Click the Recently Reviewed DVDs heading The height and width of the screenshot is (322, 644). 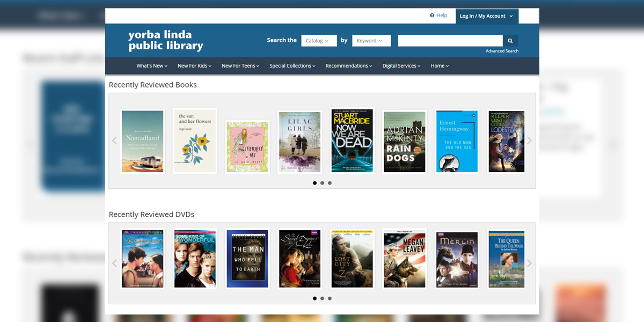coord(152,215)
